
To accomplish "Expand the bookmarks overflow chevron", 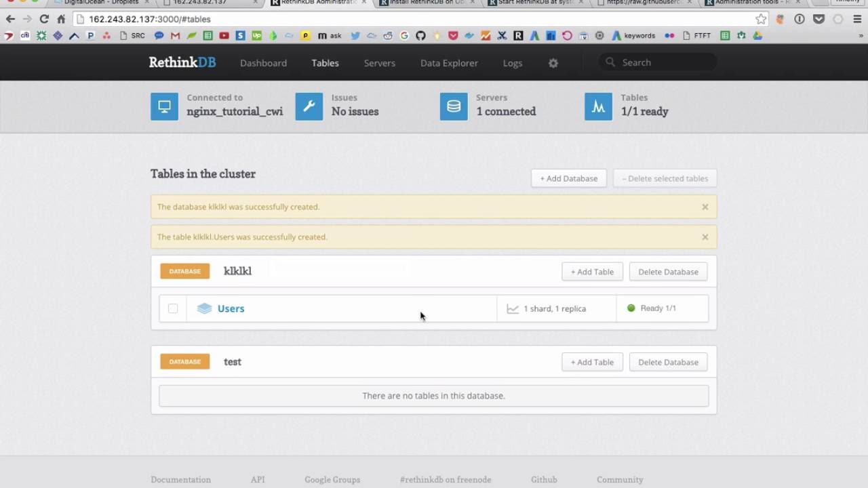I will 861,35.
